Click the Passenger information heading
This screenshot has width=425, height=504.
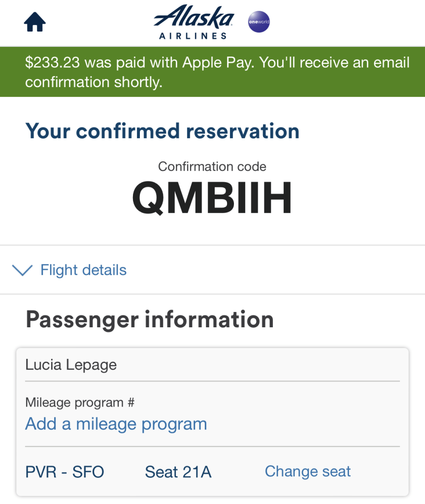click(x=149, y=319)
